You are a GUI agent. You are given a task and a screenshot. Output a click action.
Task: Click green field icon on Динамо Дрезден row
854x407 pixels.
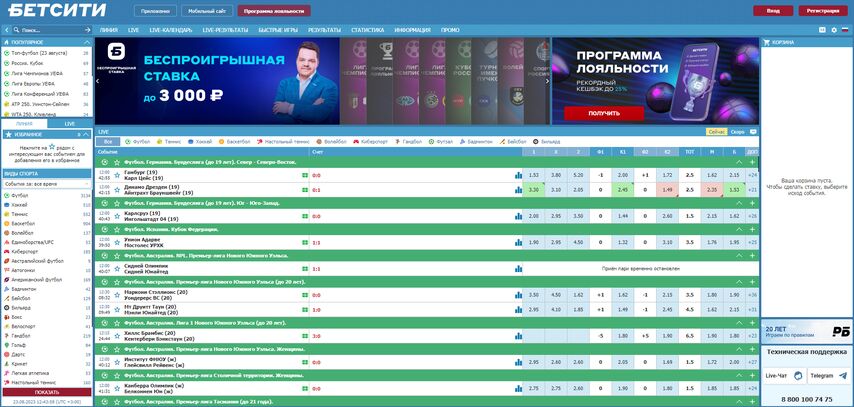304,190
